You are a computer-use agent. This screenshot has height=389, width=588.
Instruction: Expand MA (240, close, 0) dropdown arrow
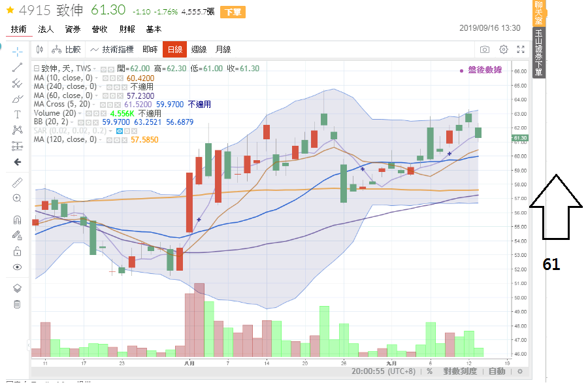(x=101, y=87)
